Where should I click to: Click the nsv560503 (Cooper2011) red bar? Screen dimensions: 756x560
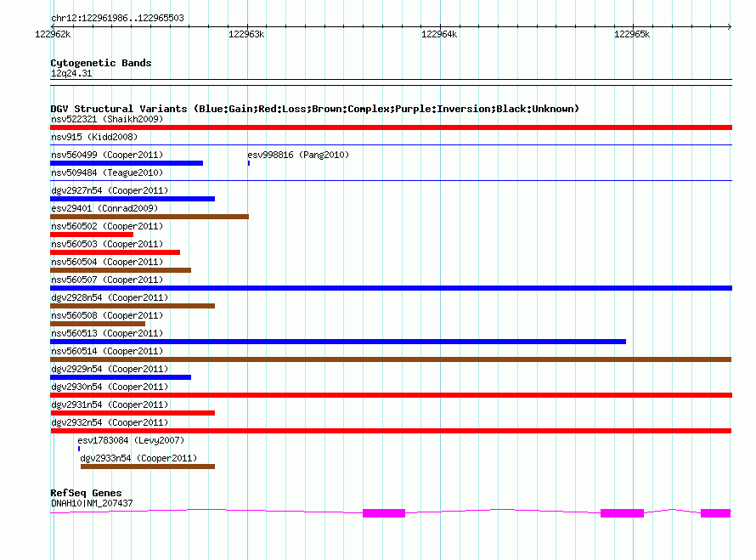(116, 252)
